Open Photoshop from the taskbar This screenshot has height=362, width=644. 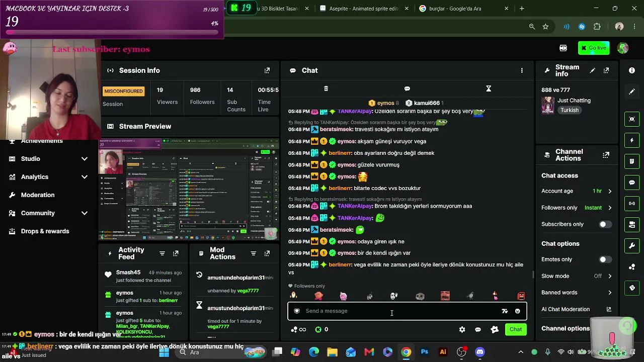pos(425,352)
